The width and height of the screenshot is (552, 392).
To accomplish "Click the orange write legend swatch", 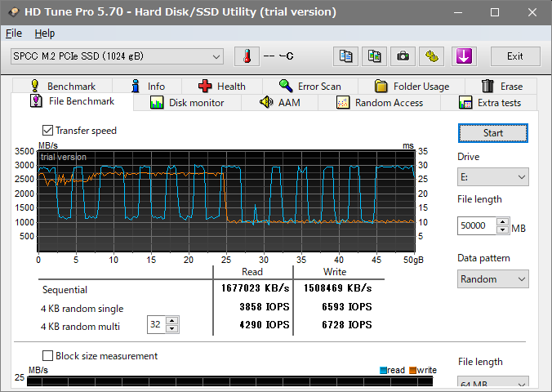I will (412, 370).
